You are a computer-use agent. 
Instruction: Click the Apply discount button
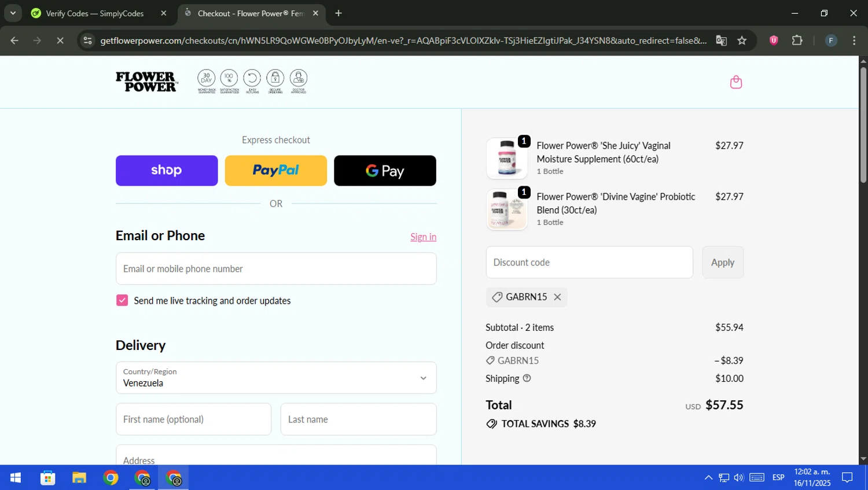tap(723, 262)
